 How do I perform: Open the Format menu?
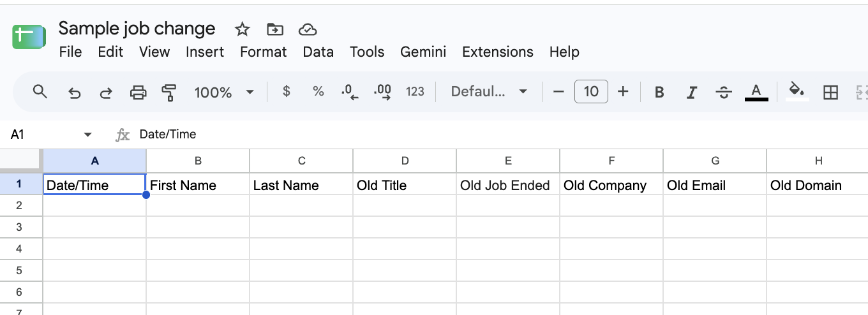(264, 52)
